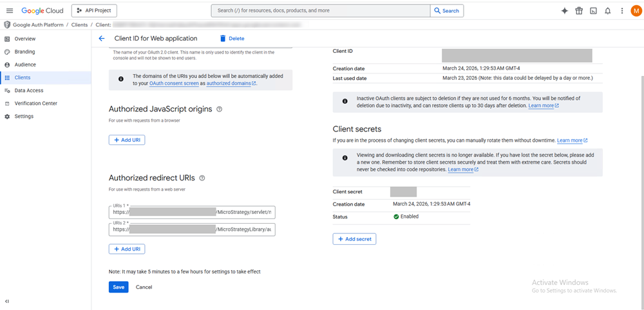The height and width of the screenshot is (310, 644).
Task: Click the back arrow beside Client ID title
Action: 101,39
